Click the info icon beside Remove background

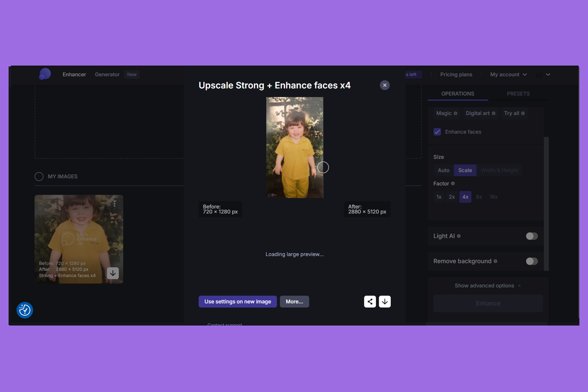[495, 261]
